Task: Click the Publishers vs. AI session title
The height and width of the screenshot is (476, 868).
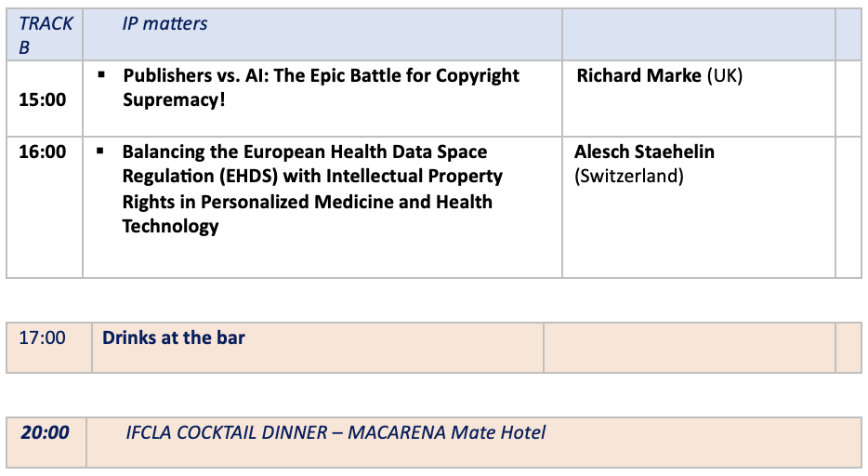Action: (321, 87)
